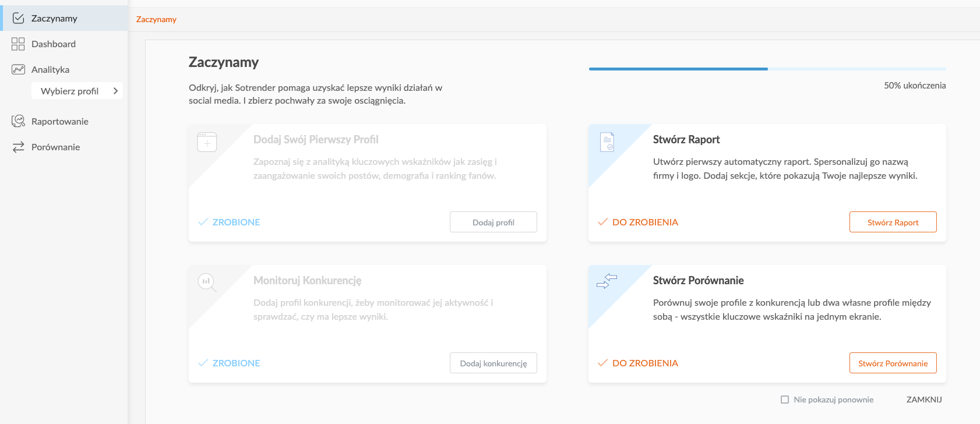
Task: Click the chevron arrow next to Wybierz profil
Action: pyautogui.click(x=115, y=91)
